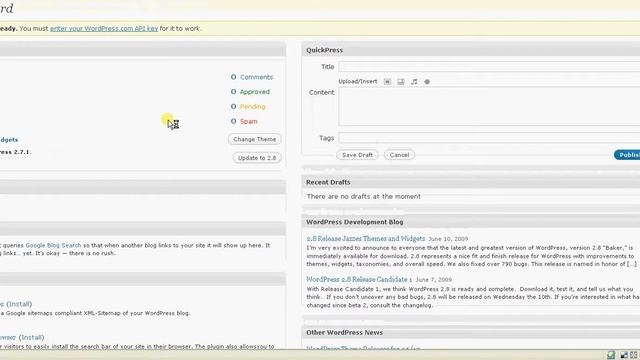Click the Recent Drafts panel header
The image size is (640, 360).
click(471, 182)
